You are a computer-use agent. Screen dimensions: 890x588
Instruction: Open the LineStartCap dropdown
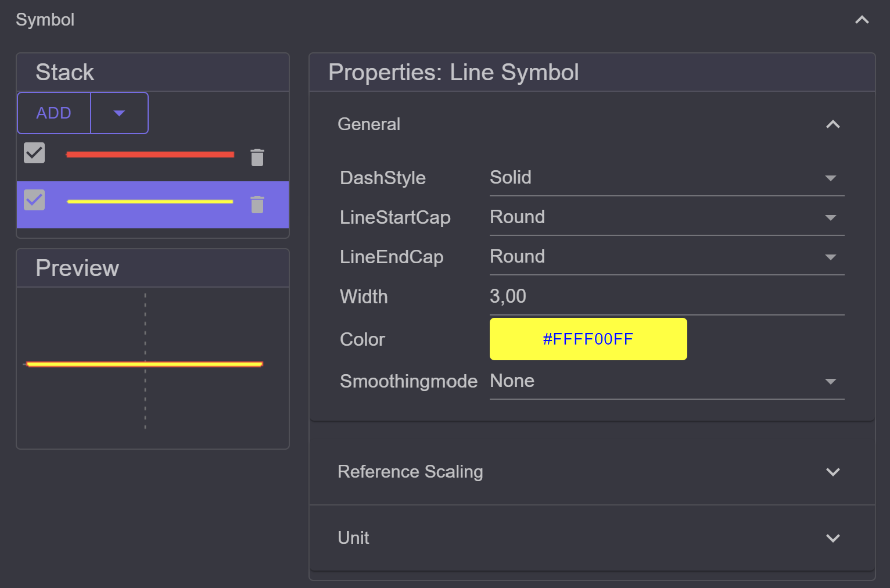[667, 217]
